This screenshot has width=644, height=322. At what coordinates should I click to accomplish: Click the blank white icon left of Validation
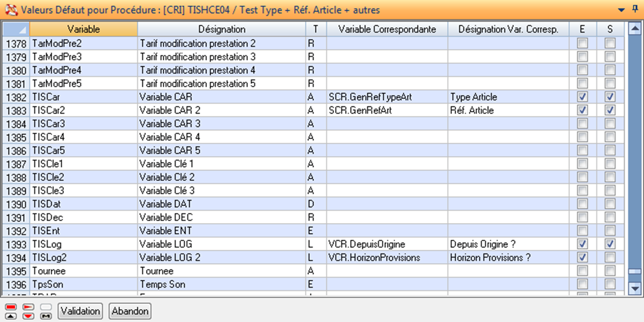46,307
